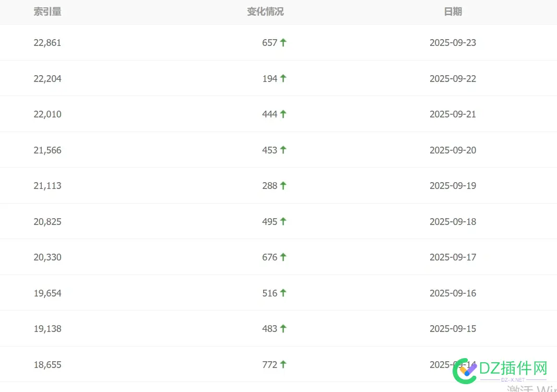Click the green up arrow beside 657

[283, 43]
